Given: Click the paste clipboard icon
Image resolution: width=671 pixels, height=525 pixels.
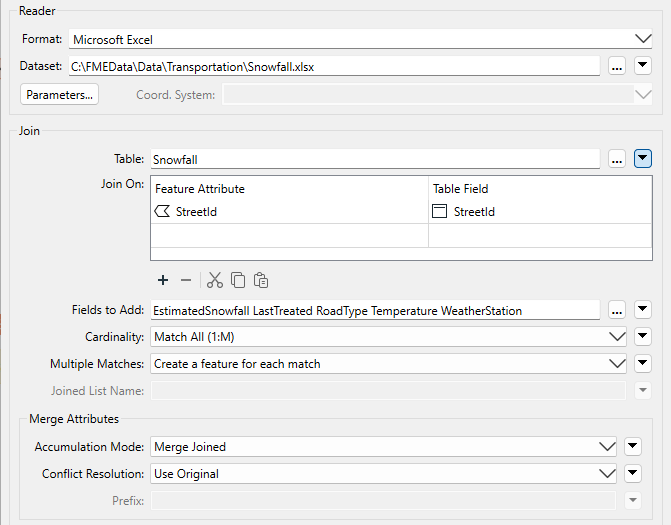Looking at the screenshot, I should coord(261,280).
